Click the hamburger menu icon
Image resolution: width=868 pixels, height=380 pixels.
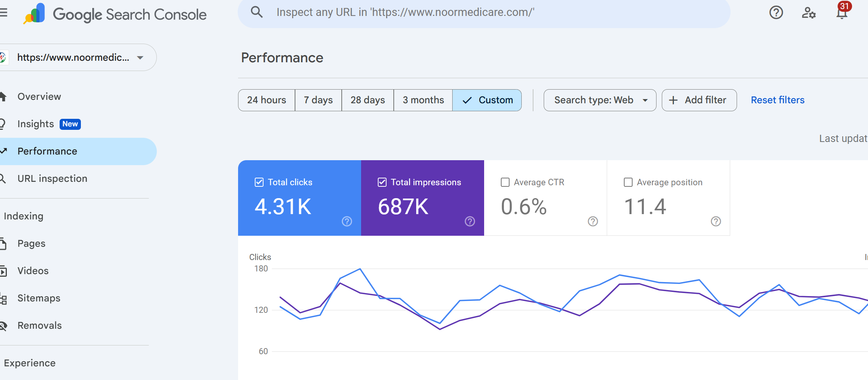tap(4, 13)
